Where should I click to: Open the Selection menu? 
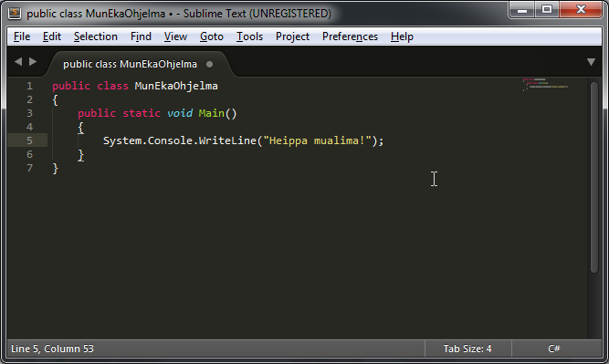(x=96, y=36)
